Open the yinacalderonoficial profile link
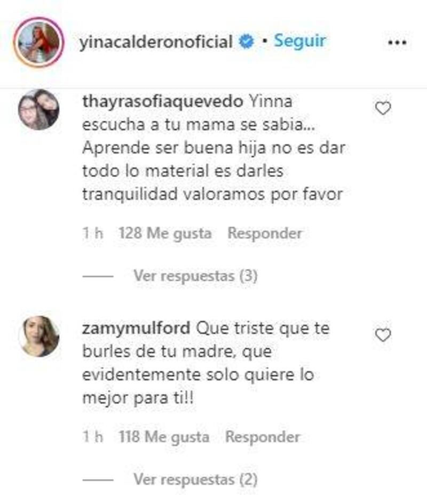Screen dimensions: 427x504 click(156, 42)
